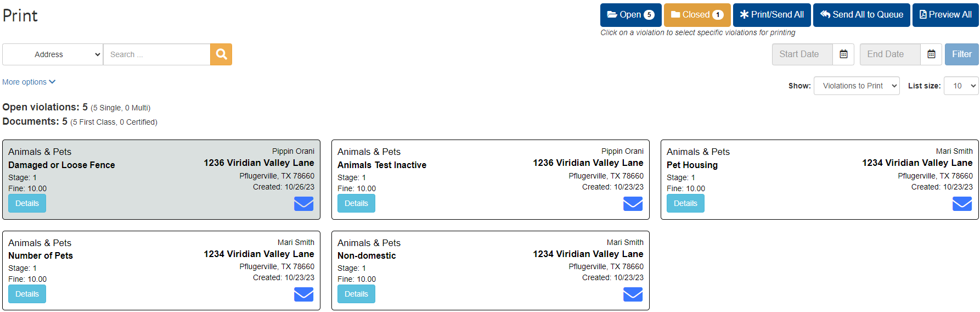Click envelope icon on Number of Pets card

(x=304, y=295)
